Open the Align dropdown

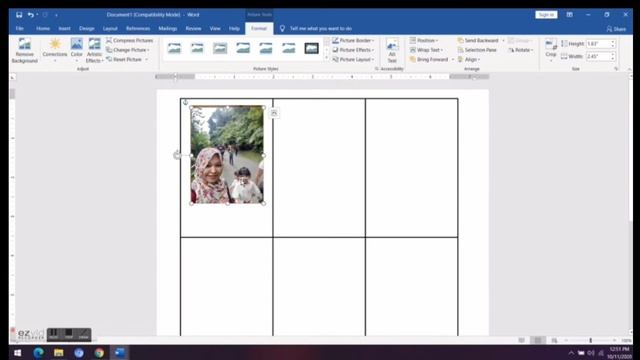tap(469, 59)
